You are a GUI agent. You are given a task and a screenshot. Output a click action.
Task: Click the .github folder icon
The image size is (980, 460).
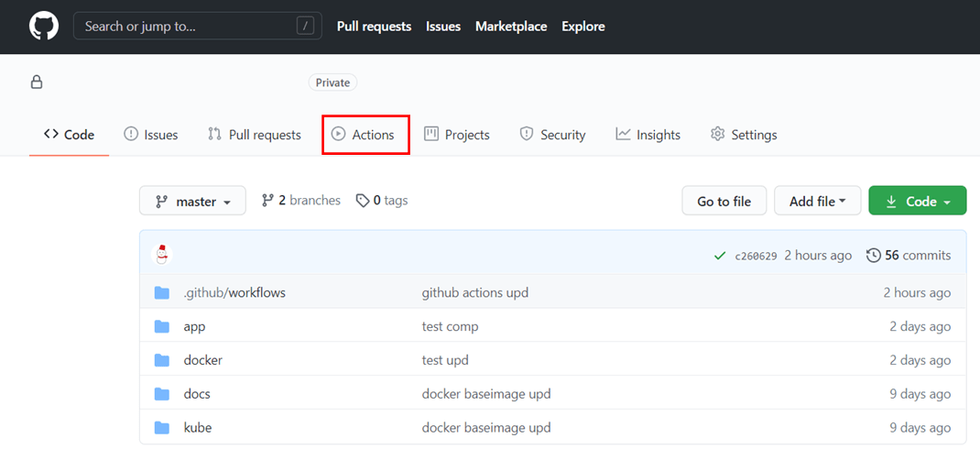(162, 292)
